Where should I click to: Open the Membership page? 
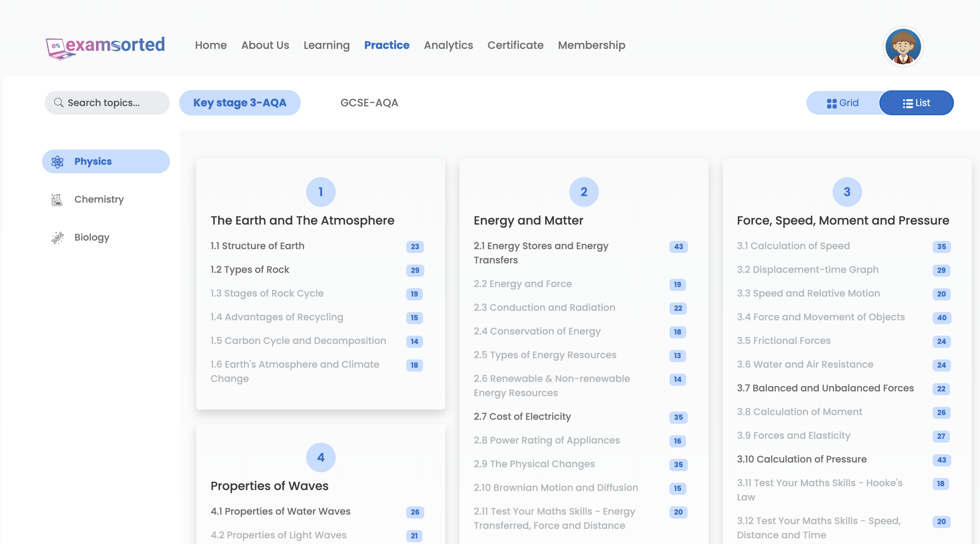(x=592, y=45)
